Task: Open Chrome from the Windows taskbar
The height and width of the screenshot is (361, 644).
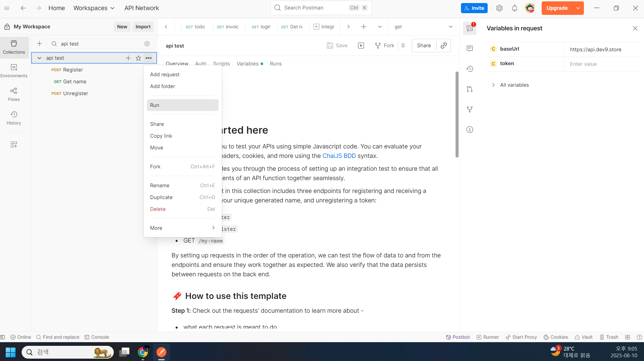Action: [x=143, y=352]
